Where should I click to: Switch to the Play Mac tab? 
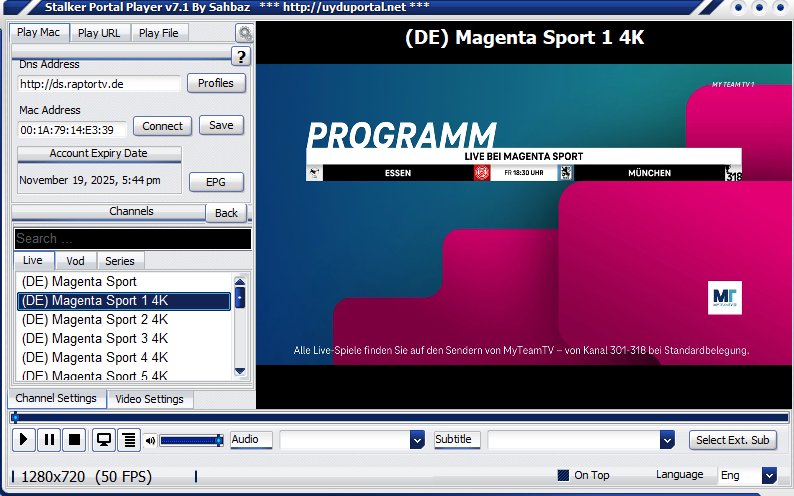pyautogui.click(x=38, y=32)
